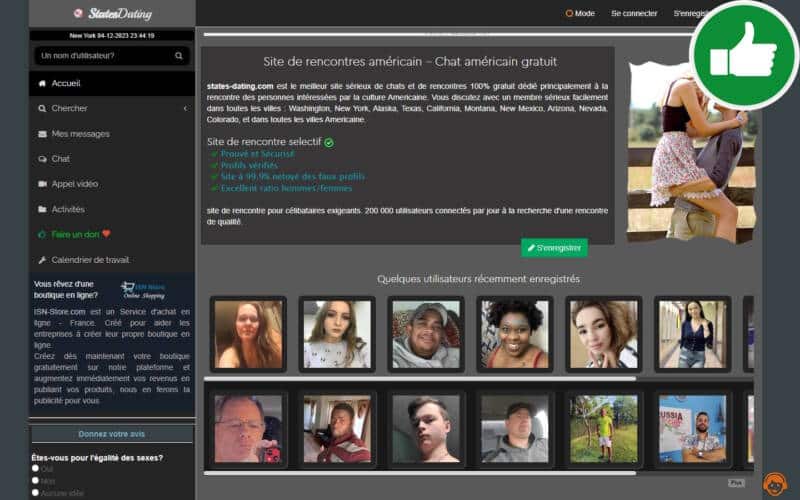Open profile of woman with curly short hair

[x=604, y=334]
